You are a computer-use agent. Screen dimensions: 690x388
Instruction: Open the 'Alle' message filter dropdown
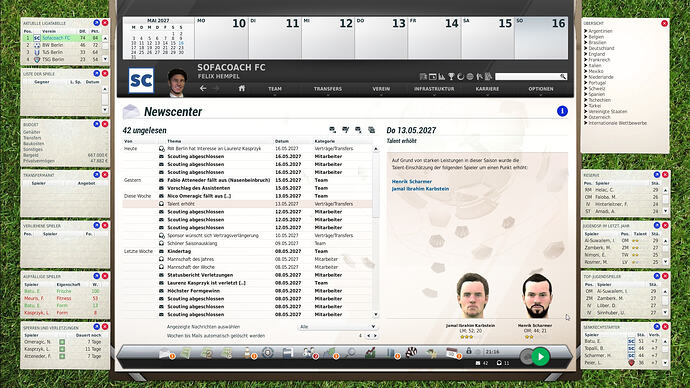337,327
